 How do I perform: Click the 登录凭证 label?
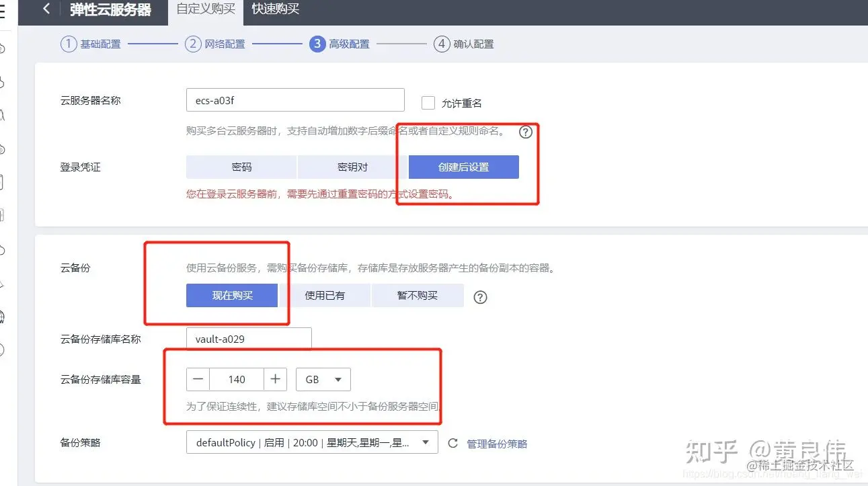pos(81,167)
